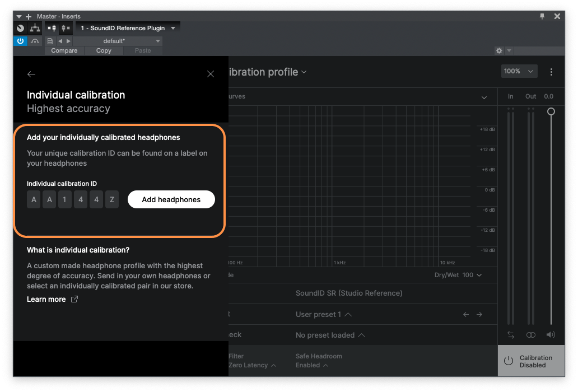Click the Out level meter
Image resolution: width=578 pixels, height=392 pixels.
pyautogui.click(x=531, y=216)
